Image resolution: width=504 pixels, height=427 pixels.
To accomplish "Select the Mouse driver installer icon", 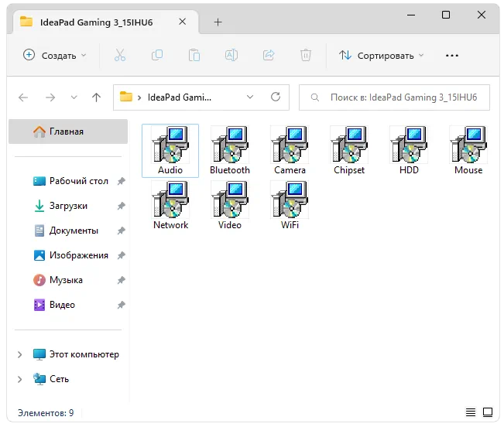I will tap(468, 145).
